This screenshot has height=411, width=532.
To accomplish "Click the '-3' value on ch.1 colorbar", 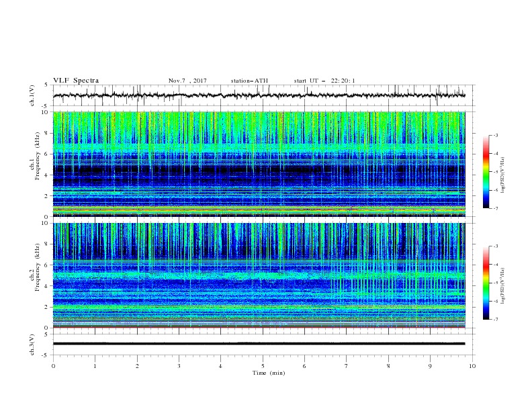I will point(495,135).
